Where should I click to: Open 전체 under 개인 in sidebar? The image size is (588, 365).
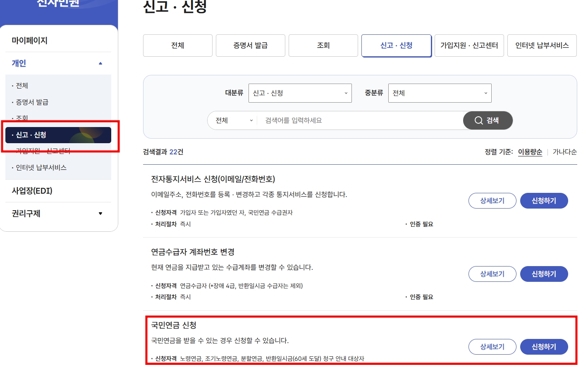(22, 86)
